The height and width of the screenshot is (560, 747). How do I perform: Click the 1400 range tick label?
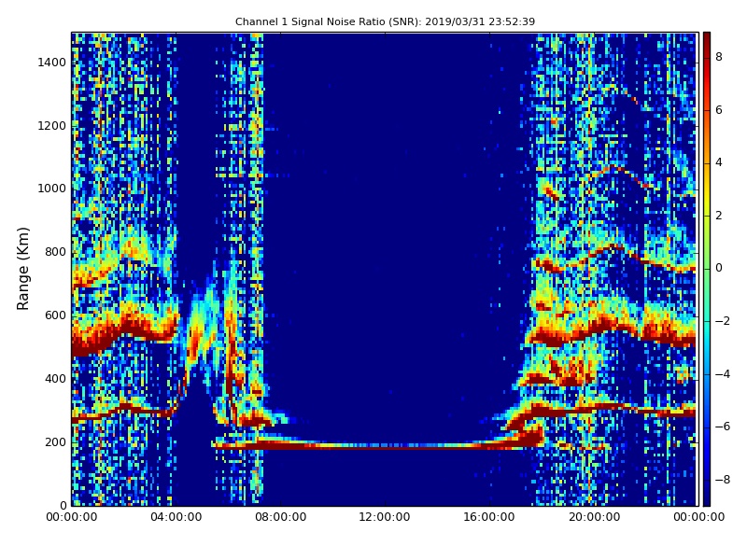[x=52, y=63]
